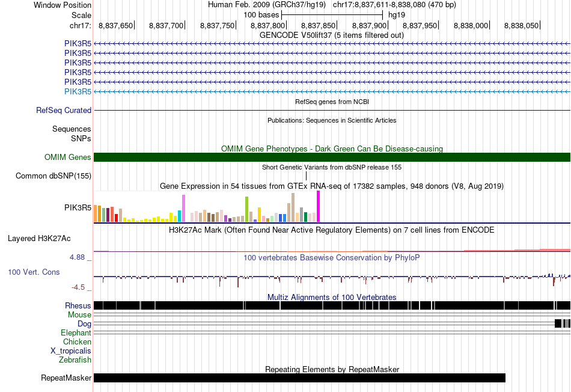Image resolution: width=571 pixels, height=392 pixels.
Task: Click the Rhesus alignment row label
Action: (x=78, y=305)
